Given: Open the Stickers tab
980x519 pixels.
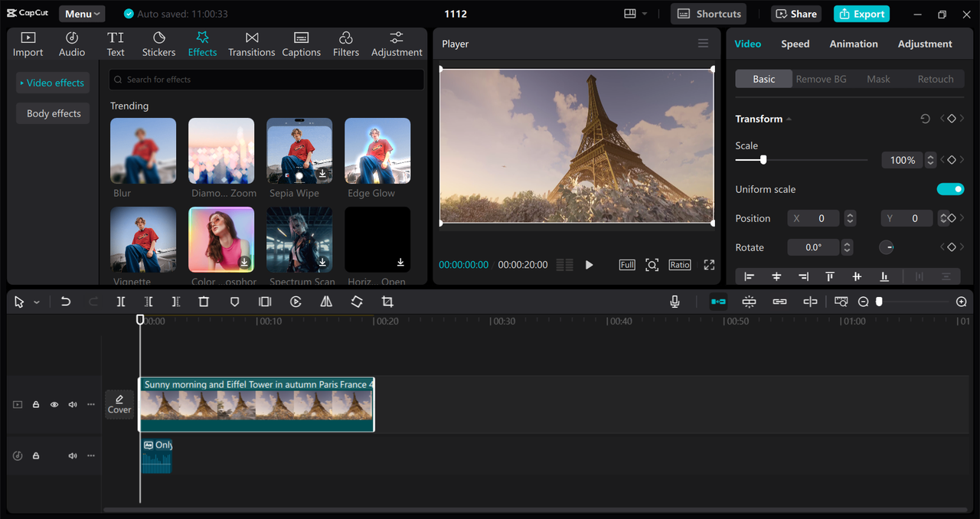Looking at the screenshot, I should click(158, 44).
